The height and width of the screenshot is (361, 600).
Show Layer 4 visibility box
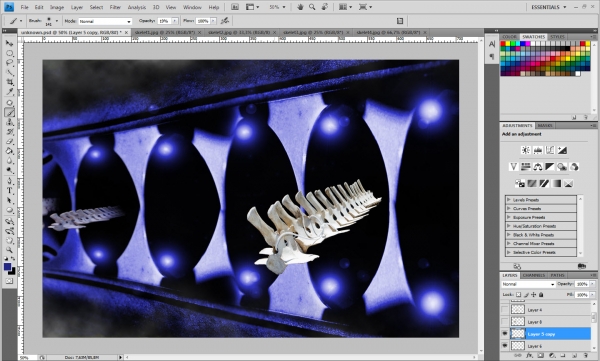pos(505,309)
